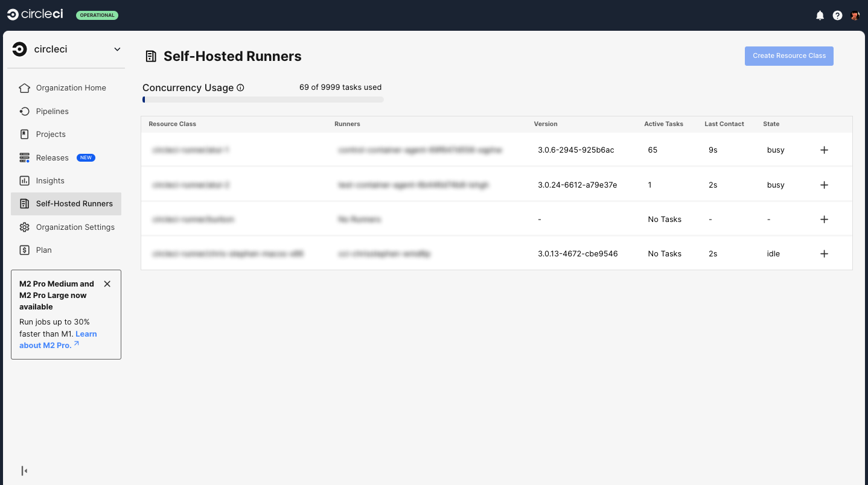Click the Concurrency Usage info icon
The width and height of the screenshot is (868, 485).
[x=240, y=88]
